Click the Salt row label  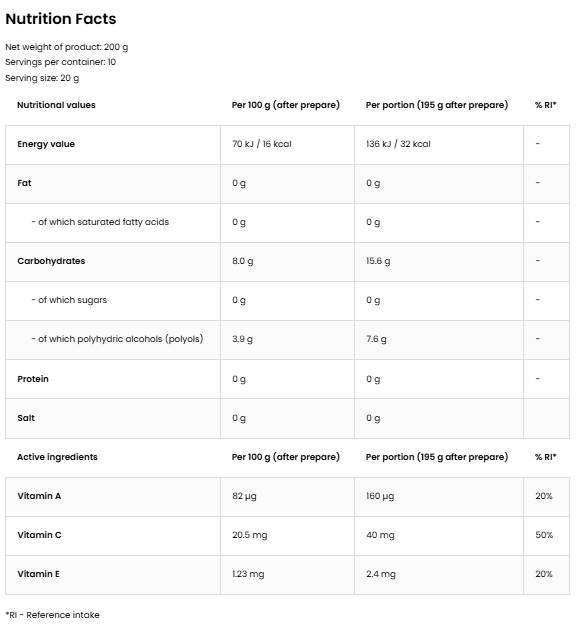click(26, 418)
